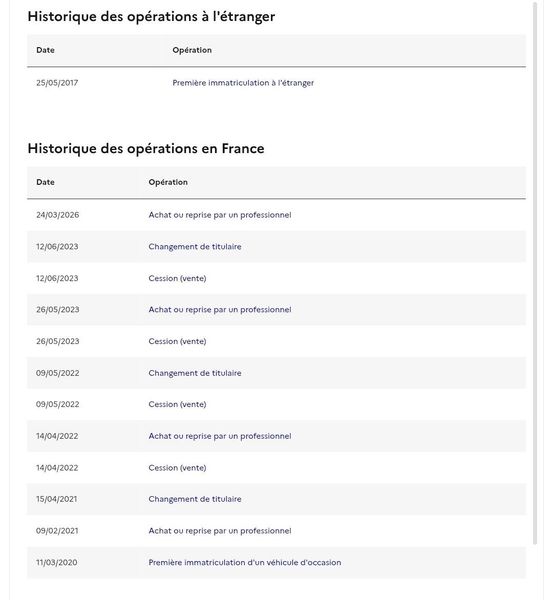This screenshot has height=600, width=553.
Task: Click the vertical scrollbar on the right
Action: (535, 272)
